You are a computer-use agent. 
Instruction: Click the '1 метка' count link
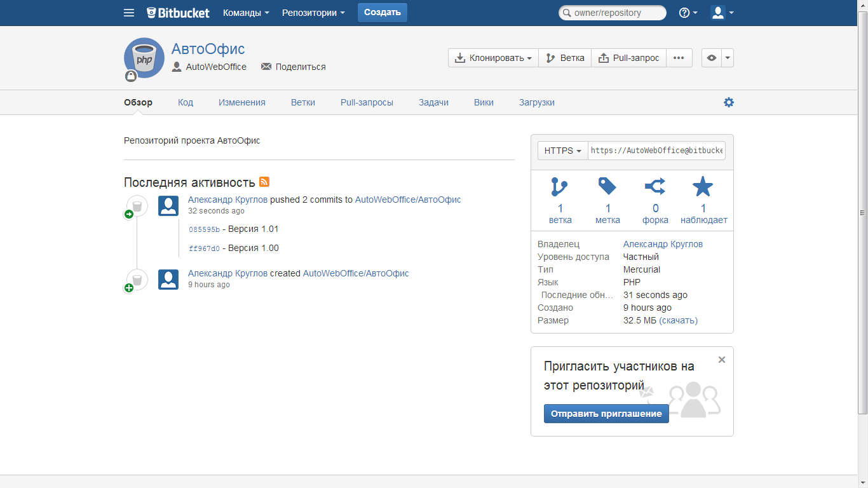[607, 214]
